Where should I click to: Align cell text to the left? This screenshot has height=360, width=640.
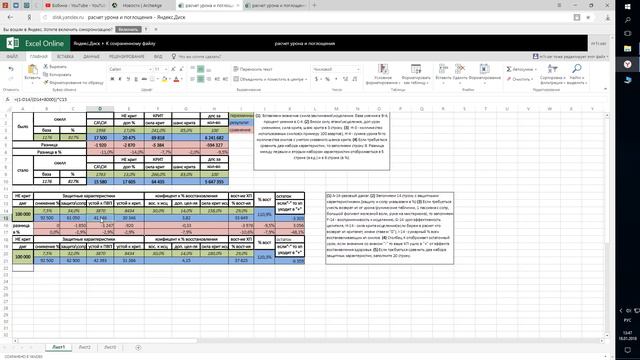[x=192, y=79]
